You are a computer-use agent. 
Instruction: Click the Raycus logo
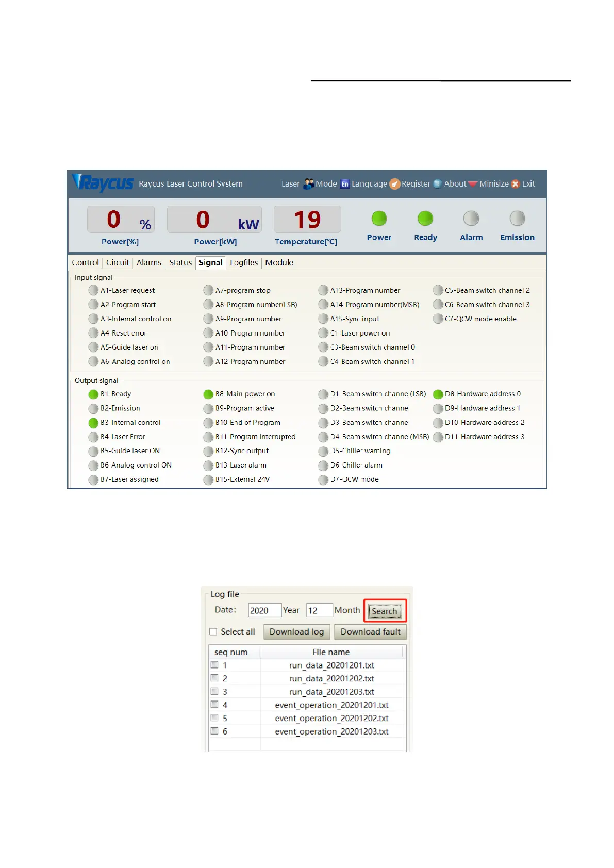pos(103,183)
